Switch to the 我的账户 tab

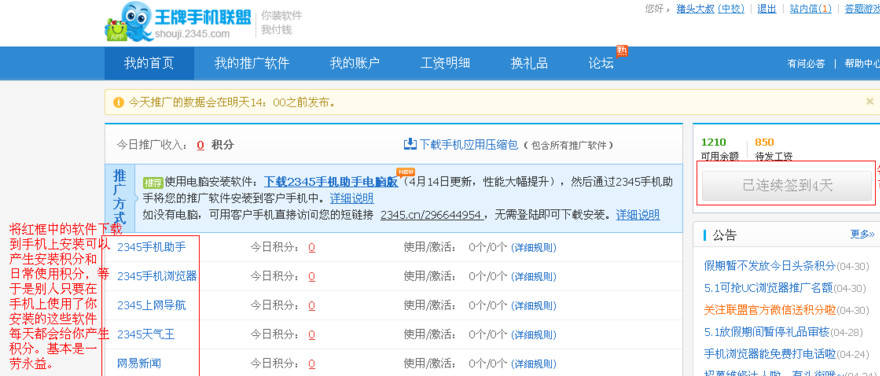355,63
